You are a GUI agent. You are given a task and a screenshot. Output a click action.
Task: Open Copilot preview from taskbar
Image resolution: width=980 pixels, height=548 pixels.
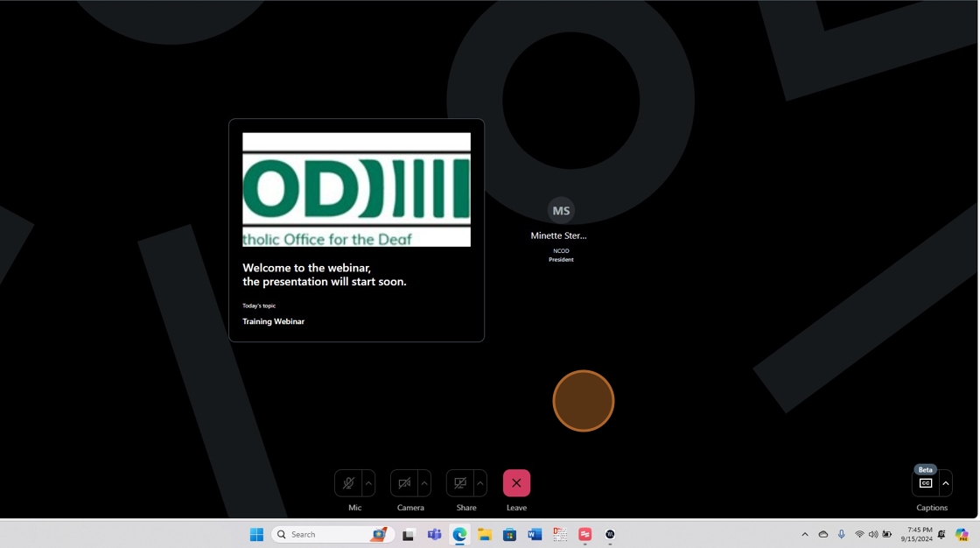tap(962, 534)
